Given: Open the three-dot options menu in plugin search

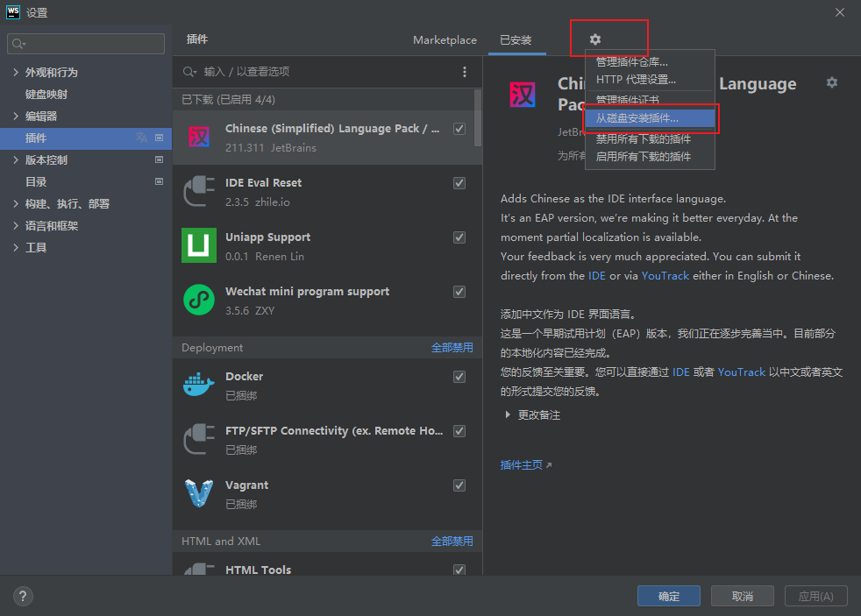Looking at the screenshot, I should point(465,72).
